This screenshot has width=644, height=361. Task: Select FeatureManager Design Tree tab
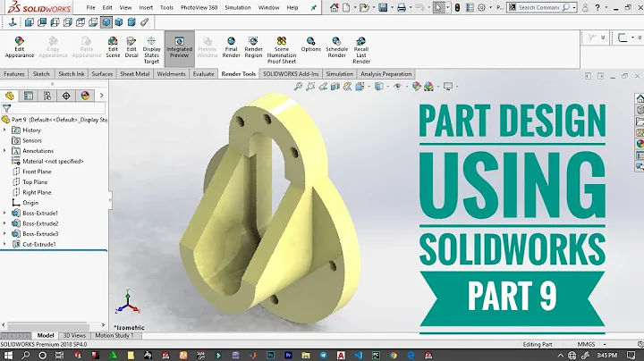[x=10, y=96]
